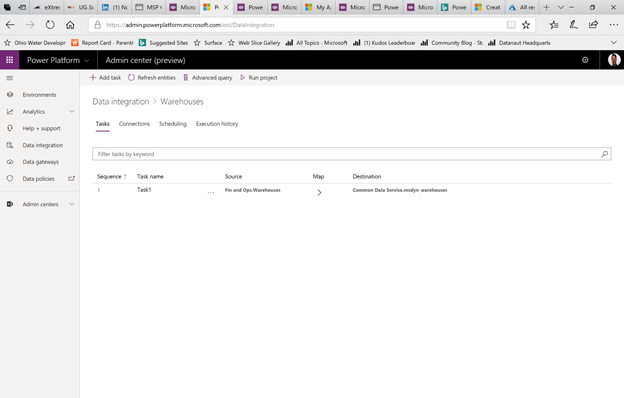Open Help + support page
Image resolution: width=624 pixels, height=398 pixels.
coord(41,128)
